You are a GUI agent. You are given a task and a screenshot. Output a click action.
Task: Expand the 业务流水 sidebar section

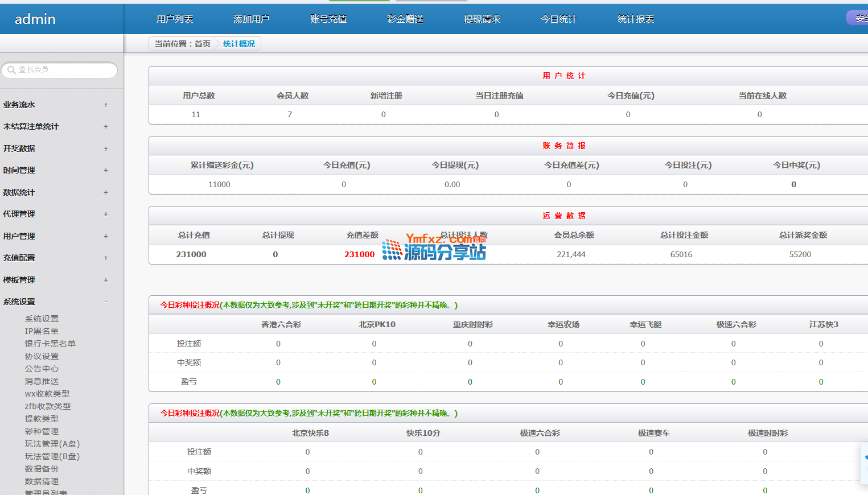(x=106, y=105)
